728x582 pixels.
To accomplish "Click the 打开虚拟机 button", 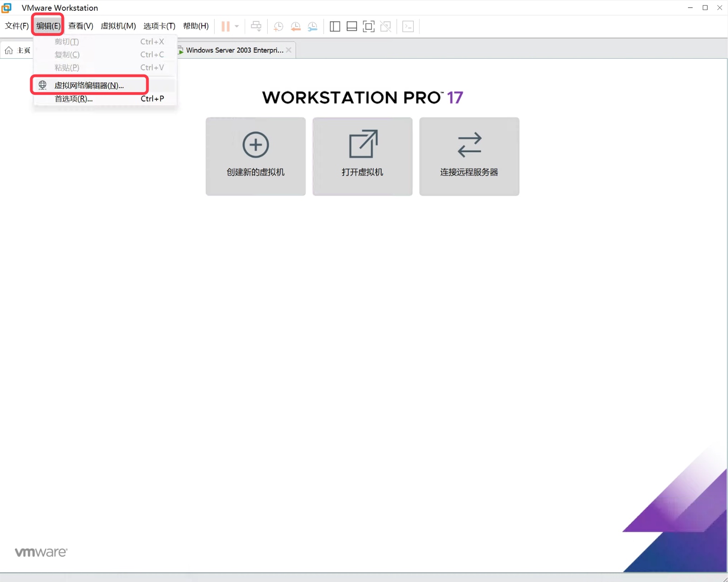I will click(363, 156).
